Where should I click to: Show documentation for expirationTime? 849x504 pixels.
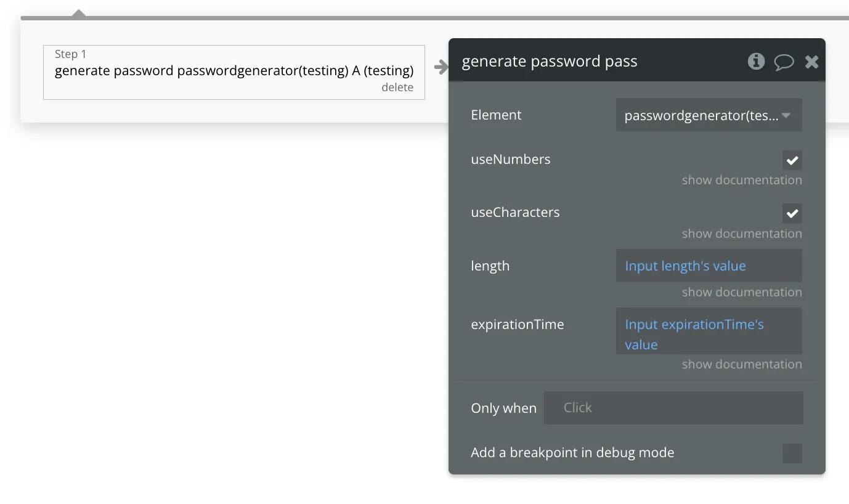tap(742, 364)
